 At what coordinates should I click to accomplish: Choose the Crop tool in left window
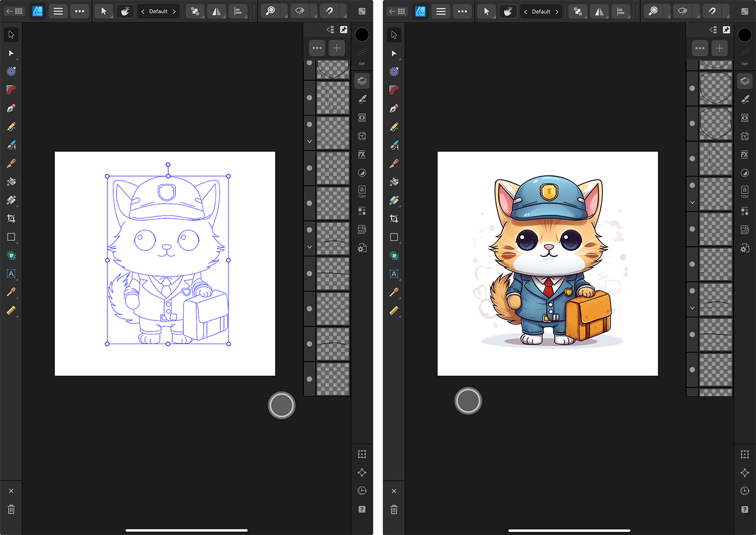11,218
